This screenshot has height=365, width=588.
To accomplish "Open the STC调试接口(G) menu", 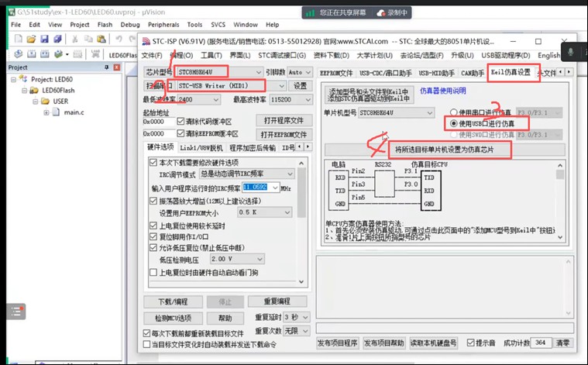I will coord(282,56).
